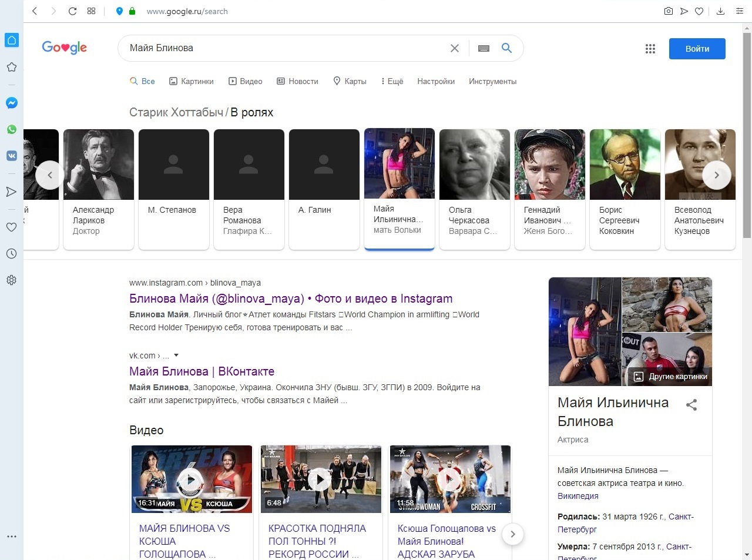Click the Войти sign-in button
The width and height of the screenshot is (752, 560).
pyautogui.click(x=697, y=49)
